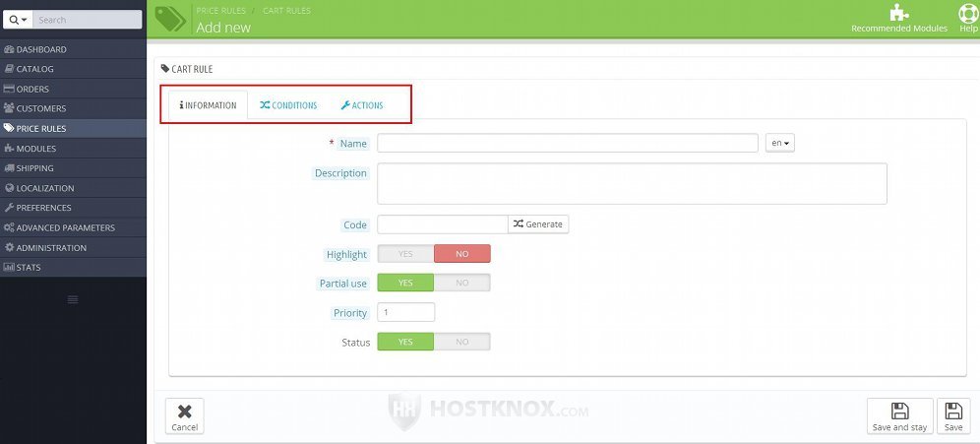Switch to the Conditions tab
The height and width of the screenshot is (444, 980).
click(x=288, y=105)
